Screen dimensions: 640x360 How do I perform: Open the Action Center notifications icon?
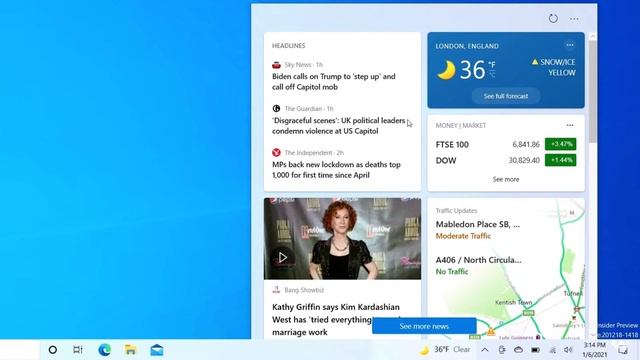coord(623,350)
